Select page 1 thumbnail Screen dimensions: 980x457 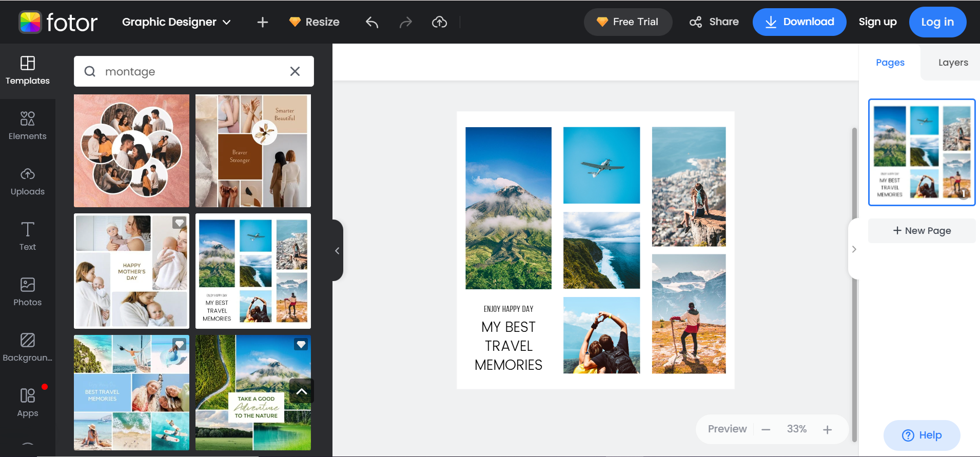(x=922, y=152)
